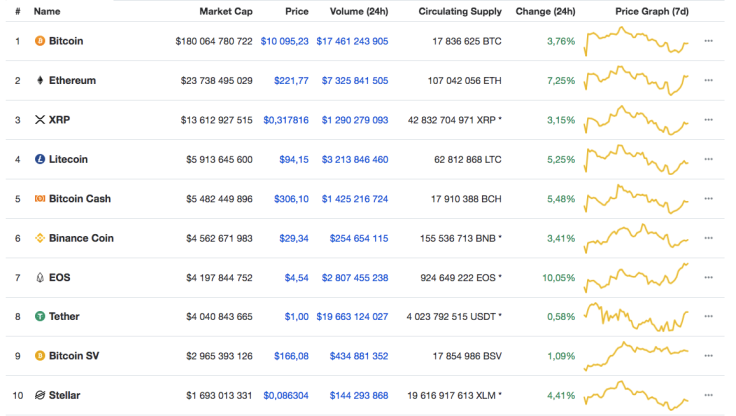This screenshot has width=736, height=416.
Task: Click the Bitcoin Cash logo icon
Action: click(40, 199)
